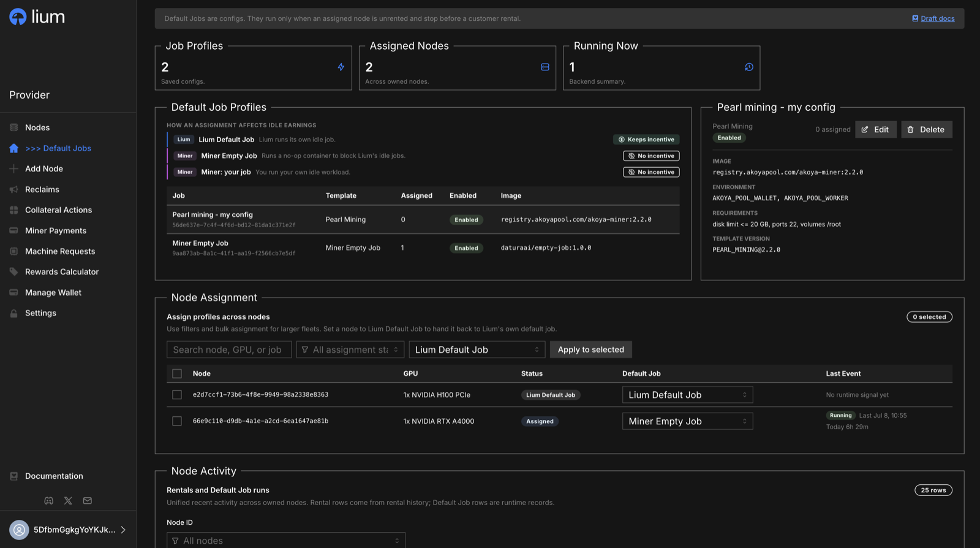
Task: Click the Assigned status badge
Action: (x=540, y=421)
